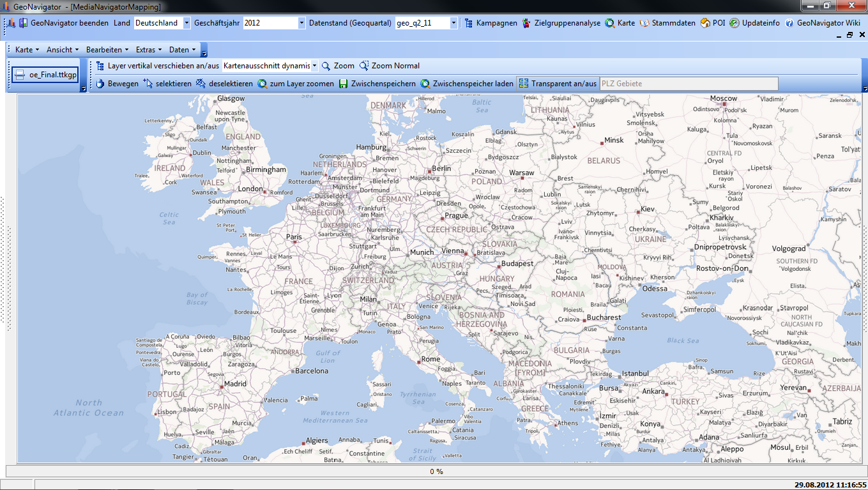Open the Kampagnen module
868x490 pixels.
[x=491, y=23]
